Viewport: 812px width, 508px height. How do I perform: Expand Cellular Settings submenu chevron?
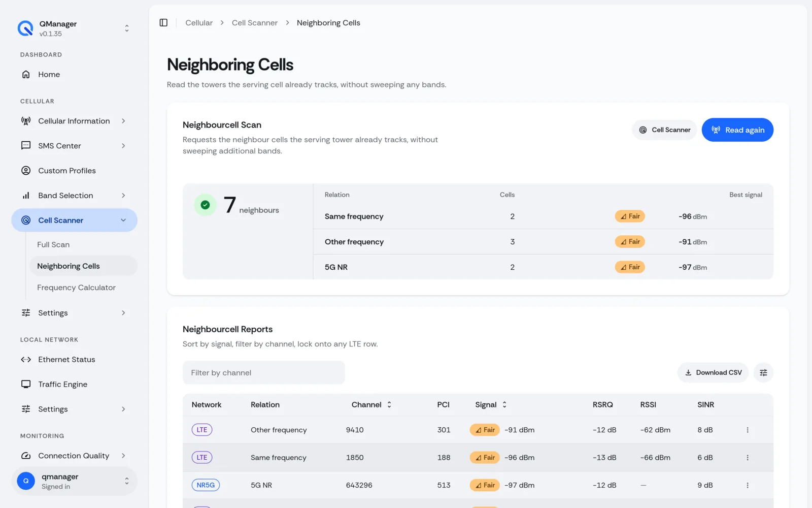(123, 313)
